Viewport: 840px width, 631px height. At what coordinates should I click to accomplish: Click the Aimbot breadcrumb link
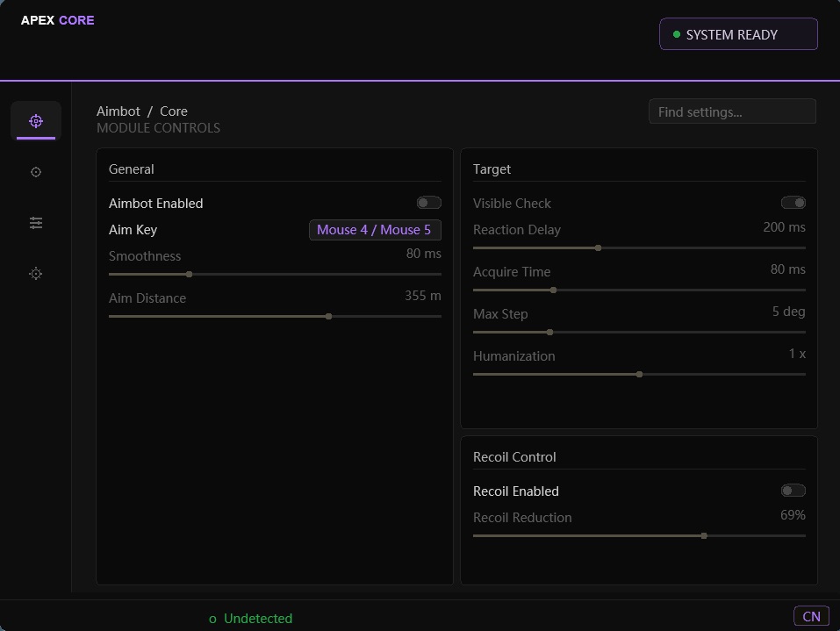[118, 111]
